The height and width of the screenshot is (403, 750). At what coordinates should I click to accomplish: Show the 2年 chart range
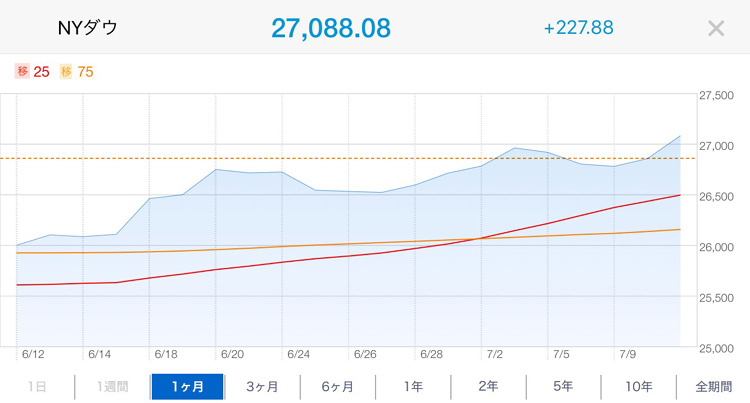(x=488, y=386)
